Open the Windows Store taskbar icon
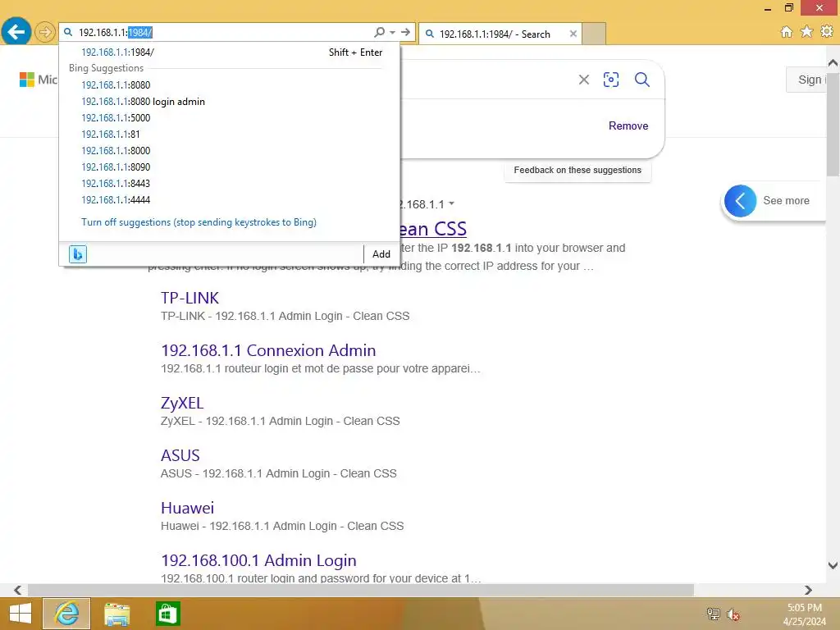Viewport: 840px width, 630px height. [x=167, y=614]
